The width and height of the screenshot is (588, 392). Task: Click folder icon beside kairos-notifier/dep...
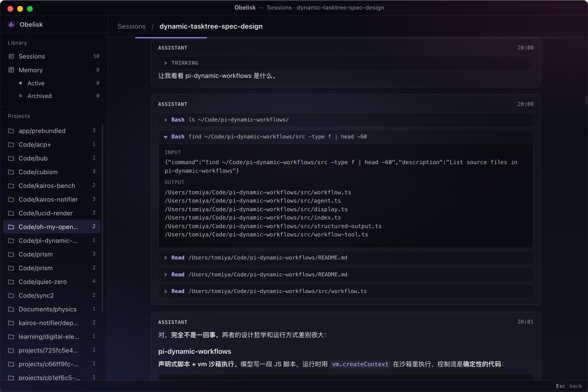point(11,323)
